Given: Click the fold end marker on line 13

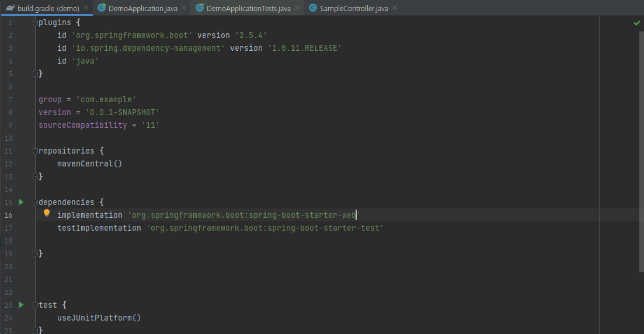Looking at the screenshot, I should (35, 177).
